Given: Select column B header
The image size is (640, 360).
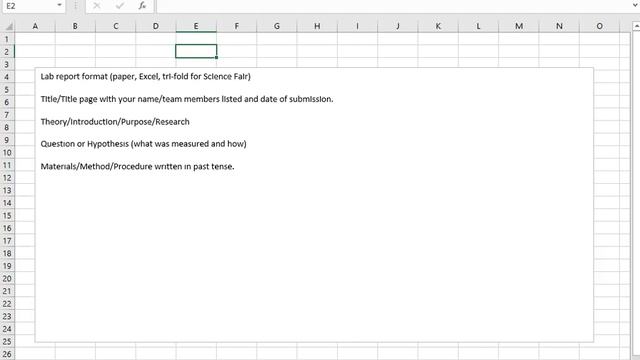Looking at the screenshot, I should tap(75, 26).
